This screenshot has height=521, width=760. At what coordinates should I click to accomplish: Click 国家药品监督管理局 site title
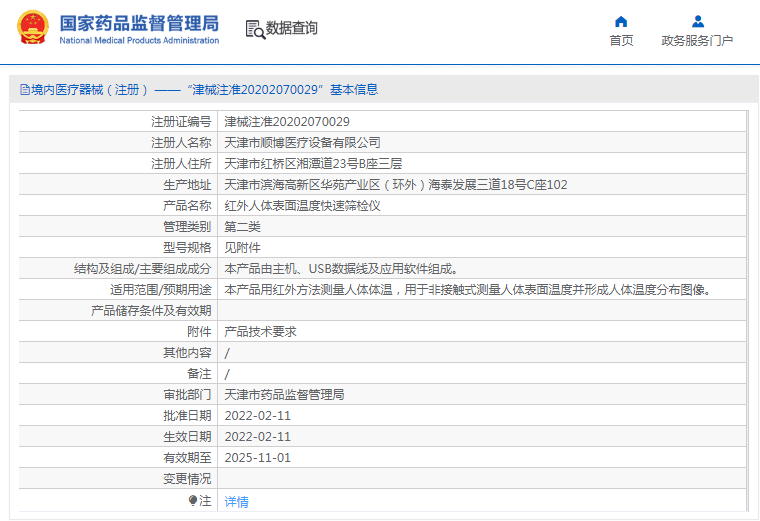(x=139, y=23)
